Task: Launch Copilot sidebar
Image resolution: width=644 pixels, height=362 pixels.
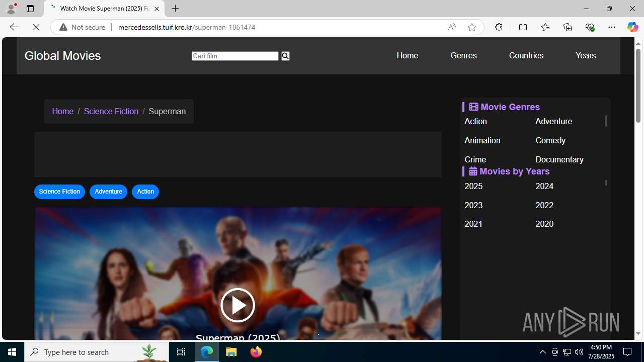Action: (x=632, y=27)
